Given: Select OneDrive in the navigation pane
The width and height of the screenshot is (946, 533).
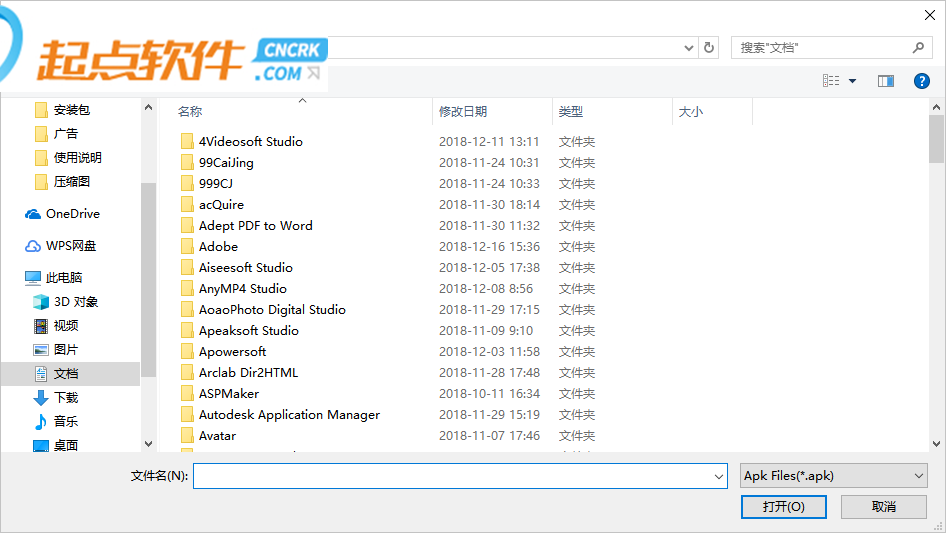Looking at the screenshot, I should click(62, 214).
